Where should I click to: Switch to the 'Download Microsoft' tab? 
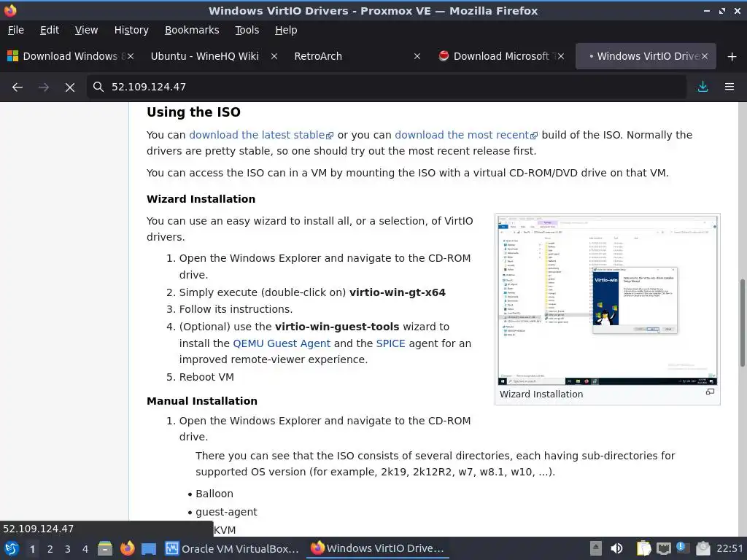pos(499,56)
